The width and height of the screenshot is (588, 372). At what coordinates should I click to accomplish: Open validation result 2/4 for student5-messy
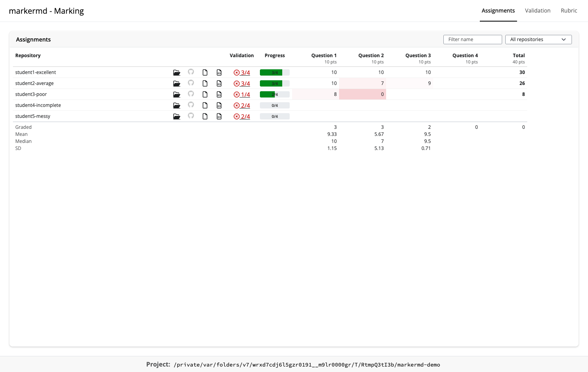pos(242,116)
